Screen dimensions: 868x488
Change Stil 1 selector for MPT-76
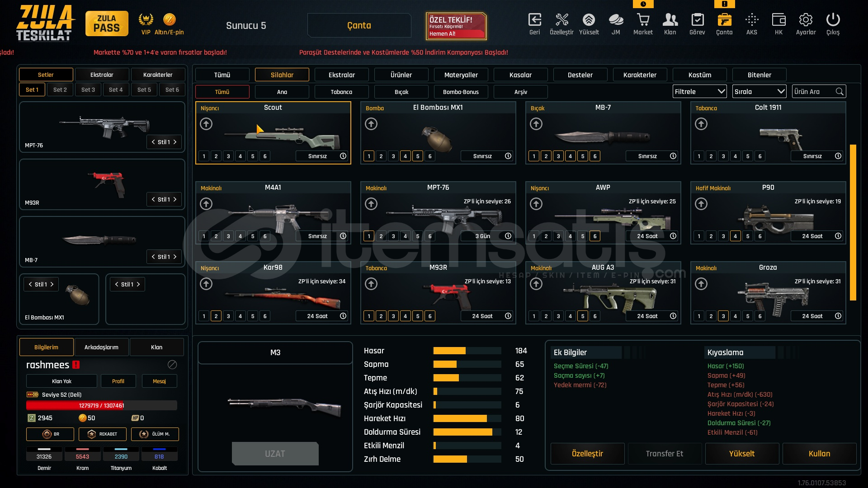click(x=164, y=142)
